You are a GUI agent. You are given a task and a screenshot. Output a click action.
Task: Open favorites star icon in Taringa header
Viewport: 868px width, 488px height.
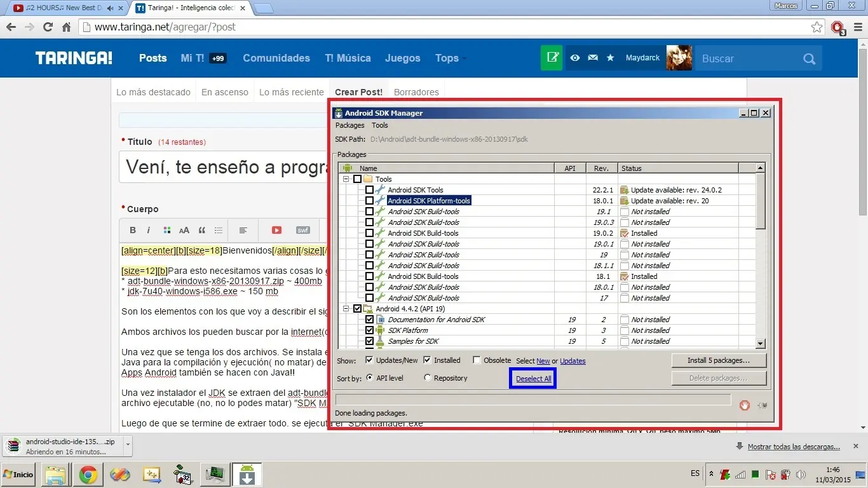click(x=610, y=58)
